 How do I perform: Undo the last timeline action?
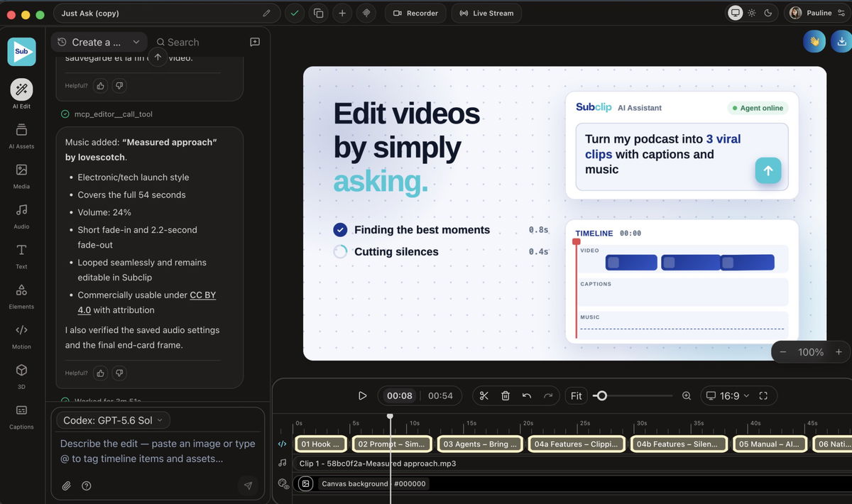(527, 395)
